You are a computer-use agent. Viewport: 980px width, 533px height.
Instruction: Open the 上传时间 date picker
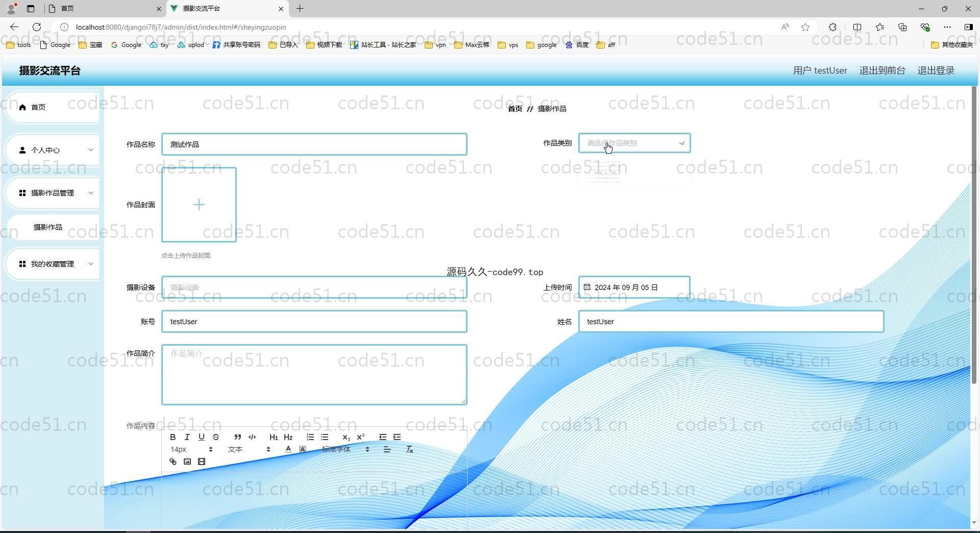[634, 287]
